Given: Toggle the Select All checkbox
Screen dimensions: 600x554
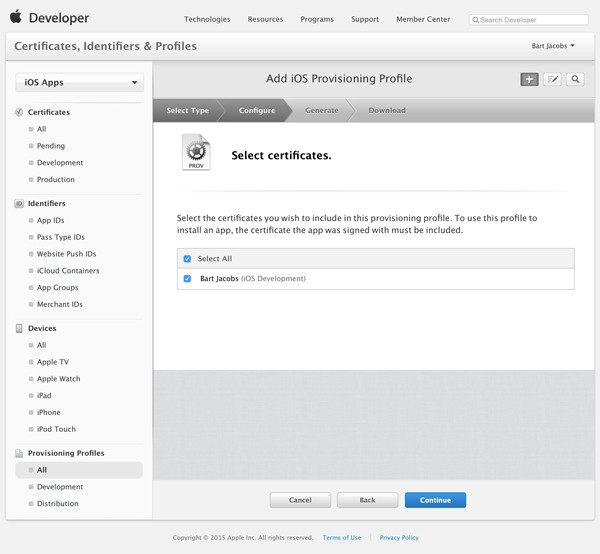Looking at the screenshot, I should [187, 259].
